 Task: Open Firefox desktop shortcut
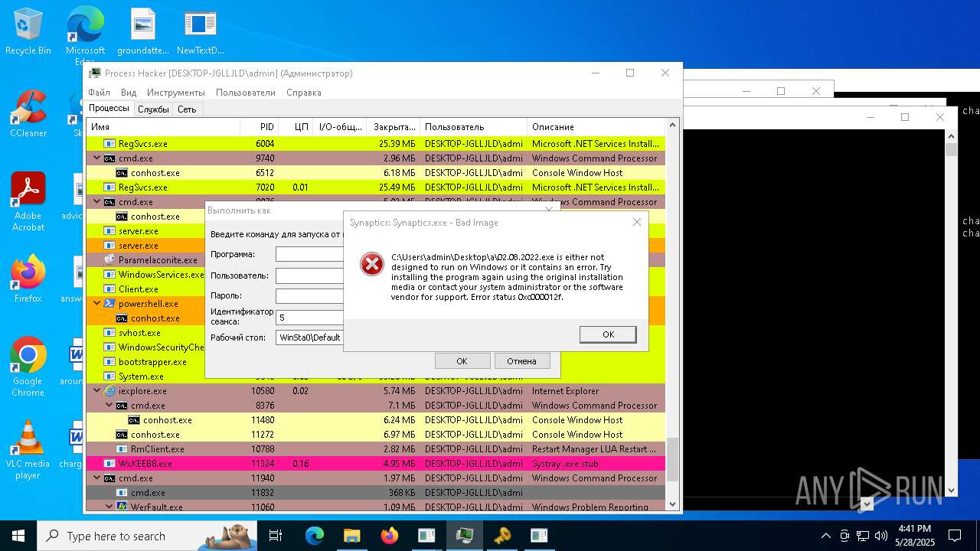28,279
